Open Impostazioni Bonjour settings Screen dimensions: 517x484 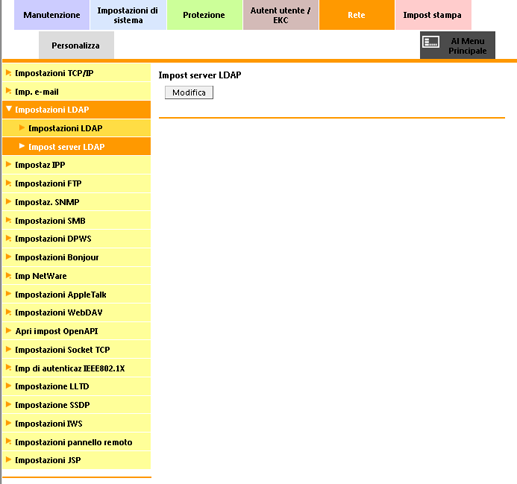point(76,257)
